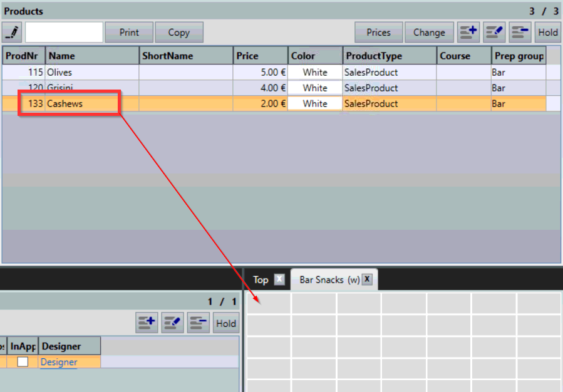Open the Prices dialog
The height and width of the screenshot is (392, 563).
378,32
